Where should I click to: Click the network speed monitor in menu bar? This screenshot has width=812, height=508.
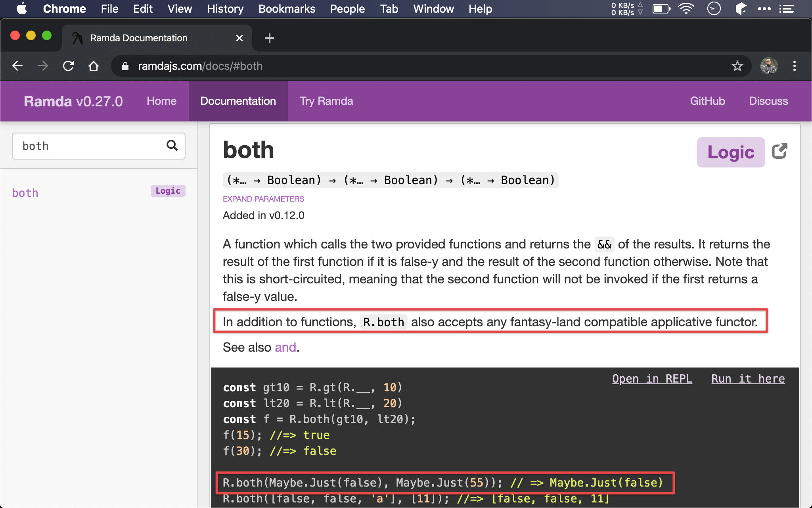(x=626, y=9)
